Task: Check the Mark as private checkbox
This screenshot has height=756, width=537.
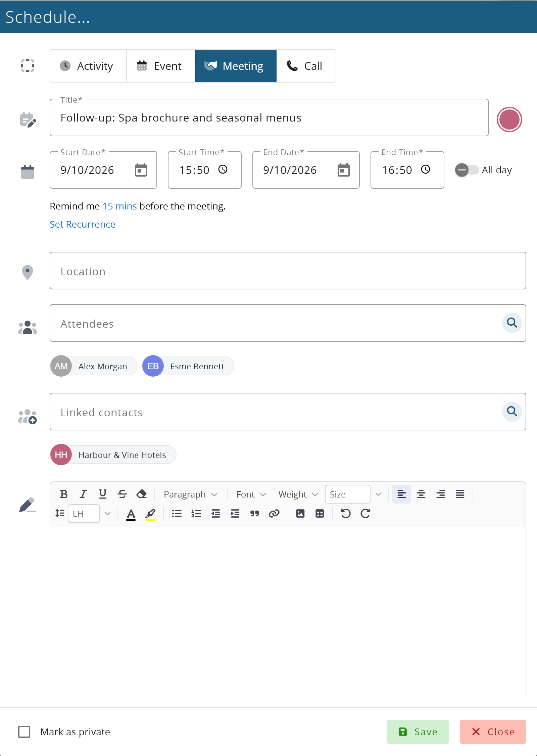Action: (x=24, y=732)
